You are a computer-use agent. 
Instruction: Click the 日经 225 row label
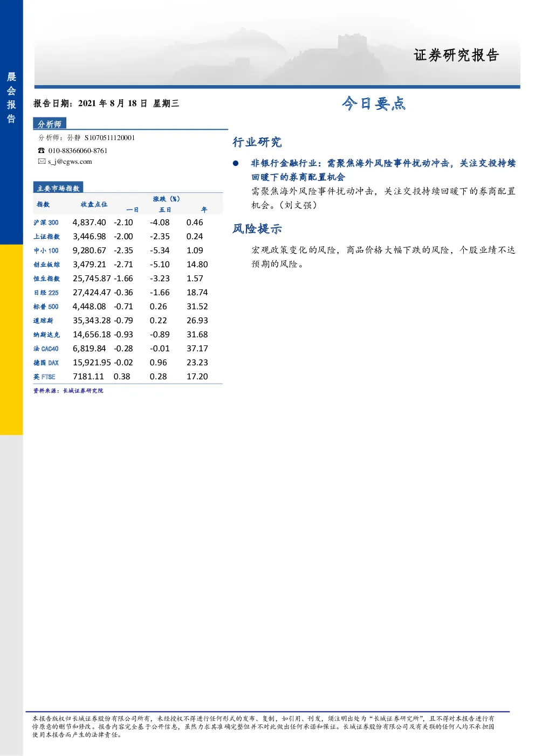pyautogui.click(x=46, y=293)
